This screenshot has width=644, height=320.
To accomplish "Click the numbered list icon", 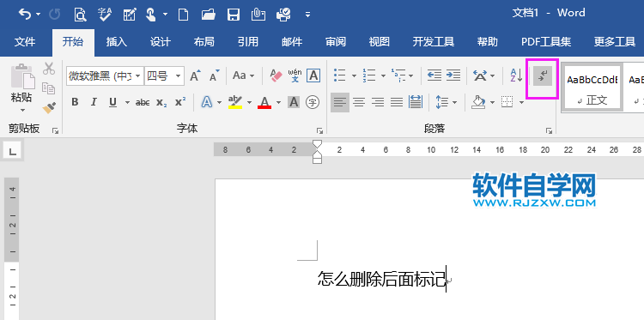I will 369,75.
